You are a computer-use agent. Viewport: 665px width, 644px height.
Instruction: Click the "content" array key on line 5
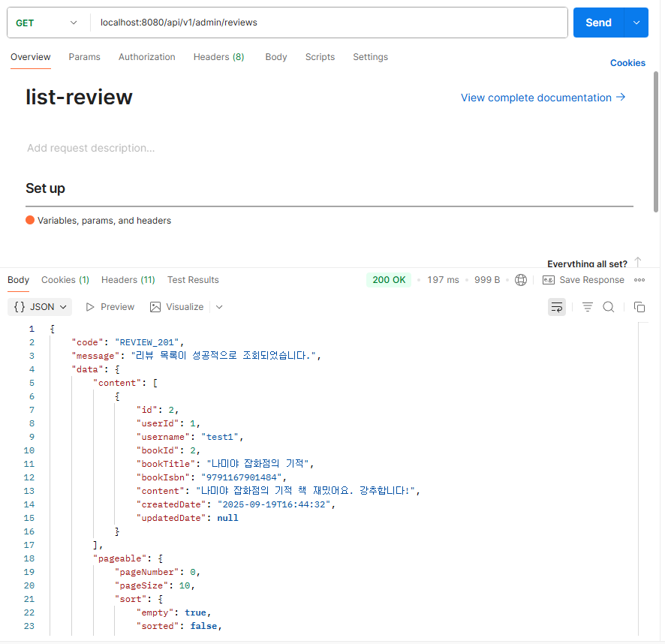coord(117,383)
